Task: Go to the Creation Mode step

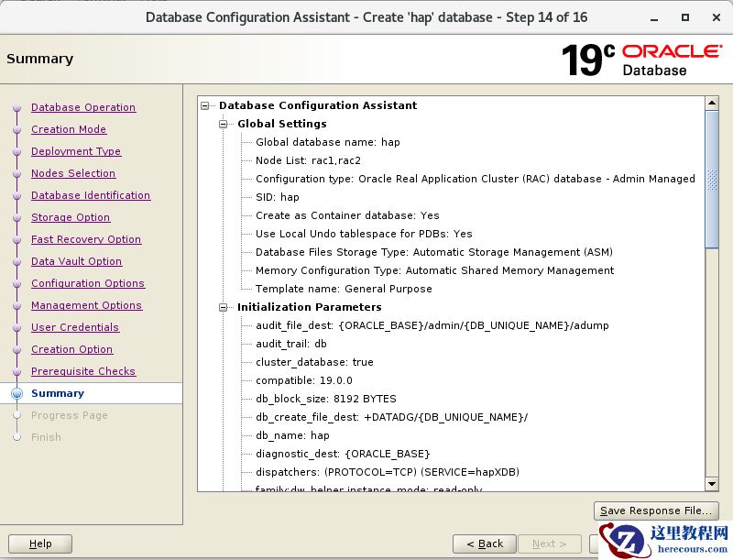Action: (69, 129)
